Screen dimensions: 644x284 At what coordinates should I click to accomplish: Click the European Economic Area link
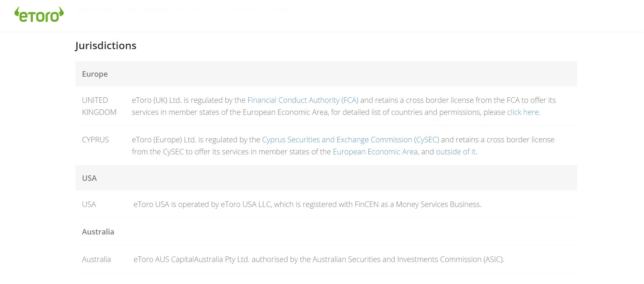375,151
